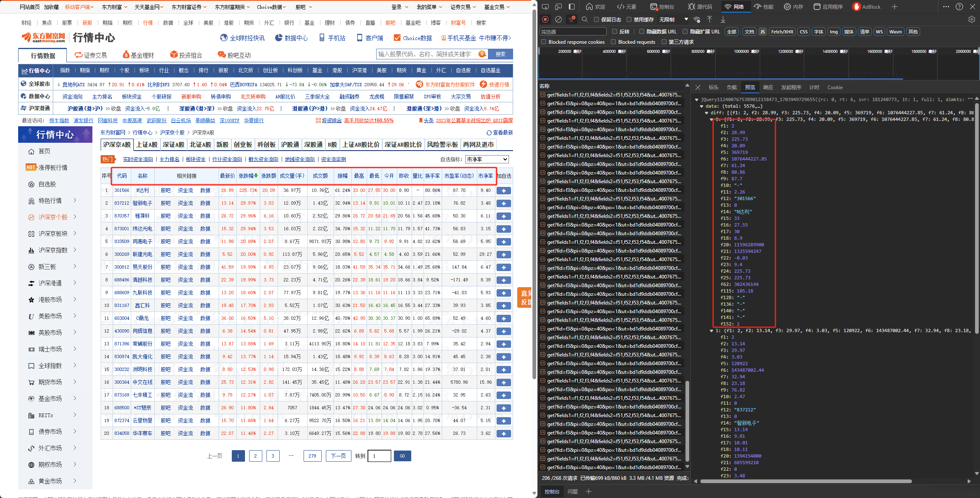Enable 禁用缓存 checkbox
980x498 pixels.
[x=629, y=19]
